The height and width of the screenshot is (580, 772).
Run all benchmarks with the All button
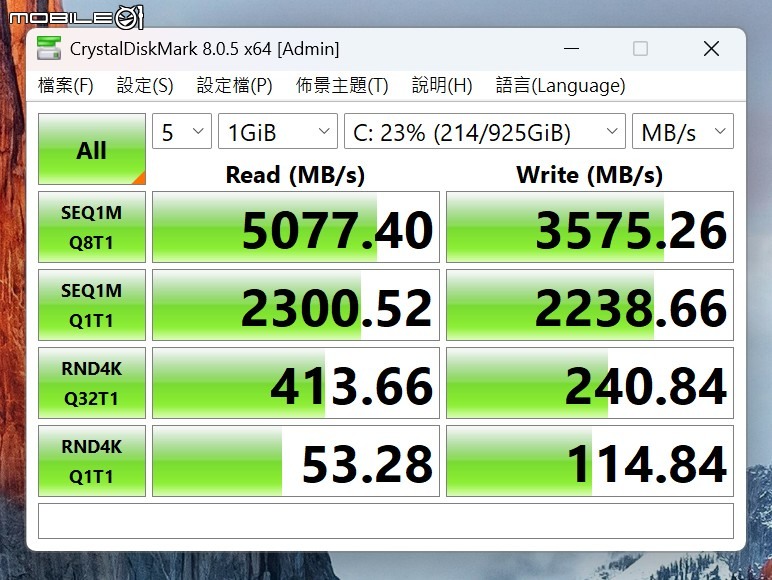coord(92,149)
